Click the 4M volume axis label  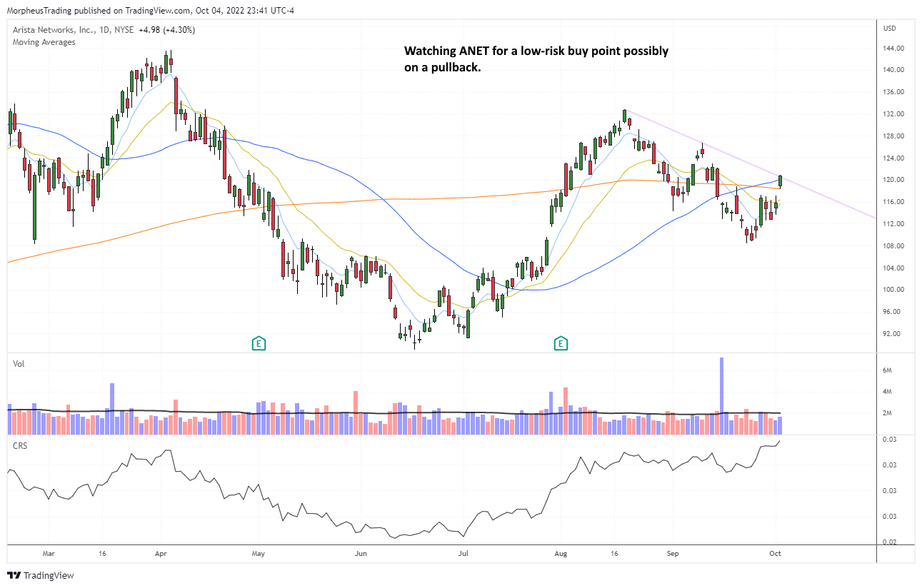(888, 392)
